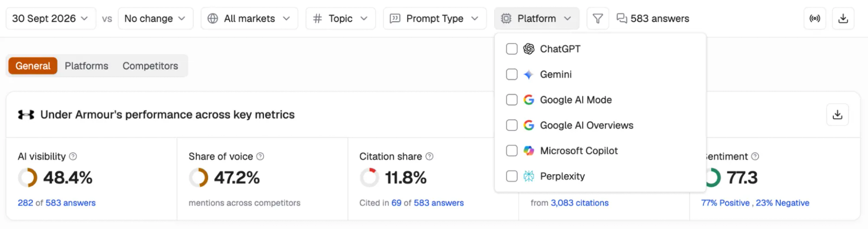Click the Gemini sparkle logo icon
Screen dimensions: 868x229
click(x=528, y=75)
